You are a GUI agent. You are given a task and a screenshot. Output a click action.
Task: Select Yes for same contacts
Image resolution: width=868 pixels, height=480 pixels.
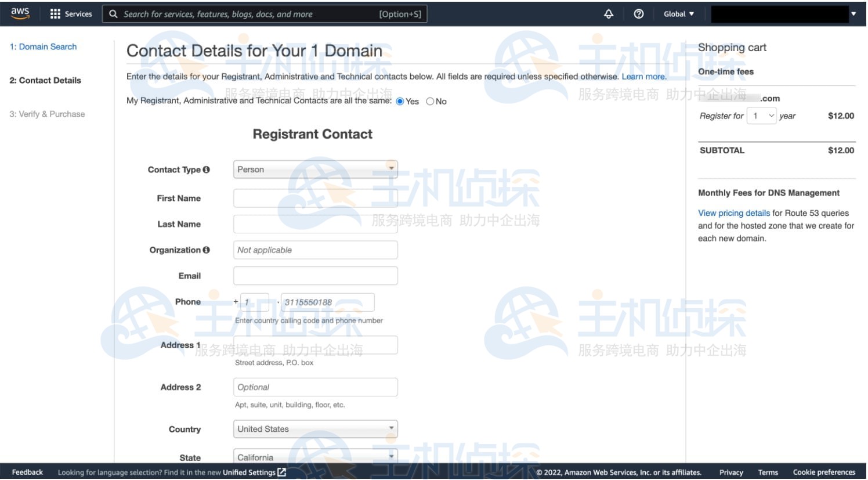coord(400,102)
